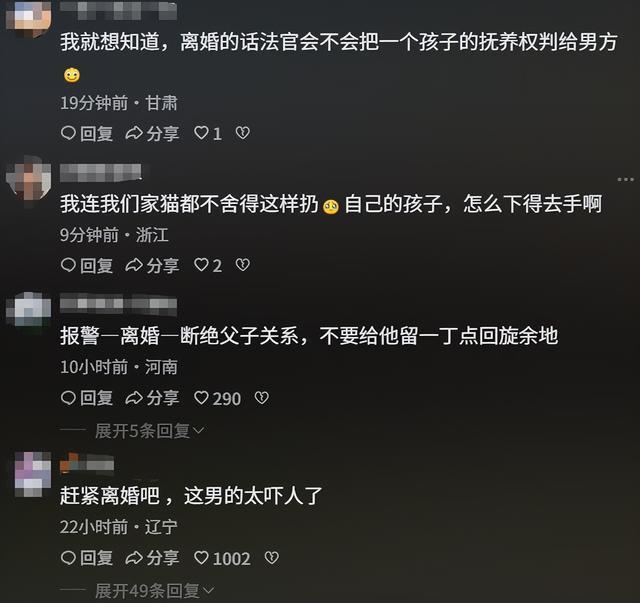640x603 pixels.
Task: Expand 展开5条回复 replies
Action: (149, 431)
